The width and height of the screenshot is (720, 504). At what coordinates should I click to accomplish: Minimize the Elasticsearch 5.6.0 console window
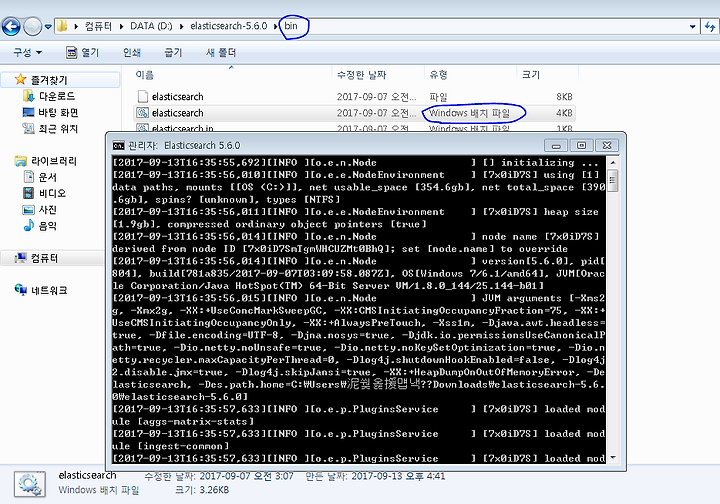click(556, 146)
